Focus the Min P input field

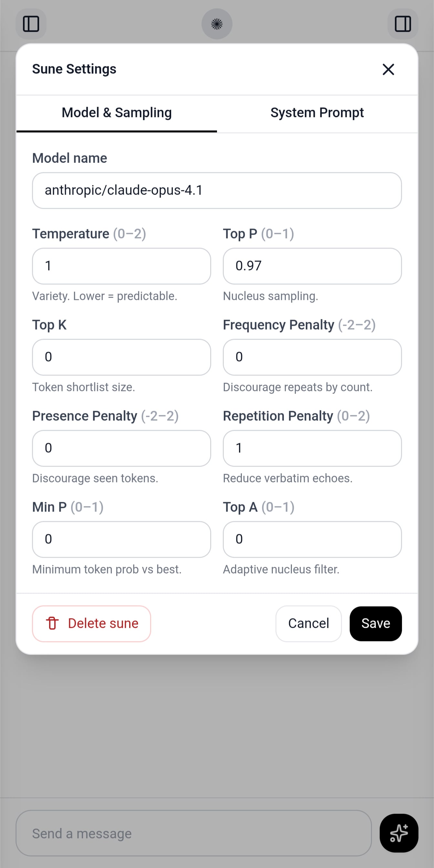pyautogui.click(x=121, y=539)
